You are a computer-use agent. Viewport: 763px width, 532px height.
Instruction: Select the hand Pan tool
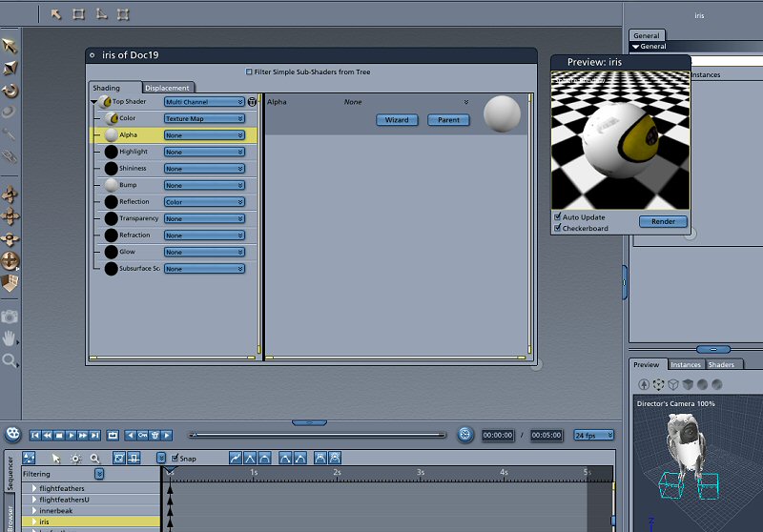click(10, 338)
